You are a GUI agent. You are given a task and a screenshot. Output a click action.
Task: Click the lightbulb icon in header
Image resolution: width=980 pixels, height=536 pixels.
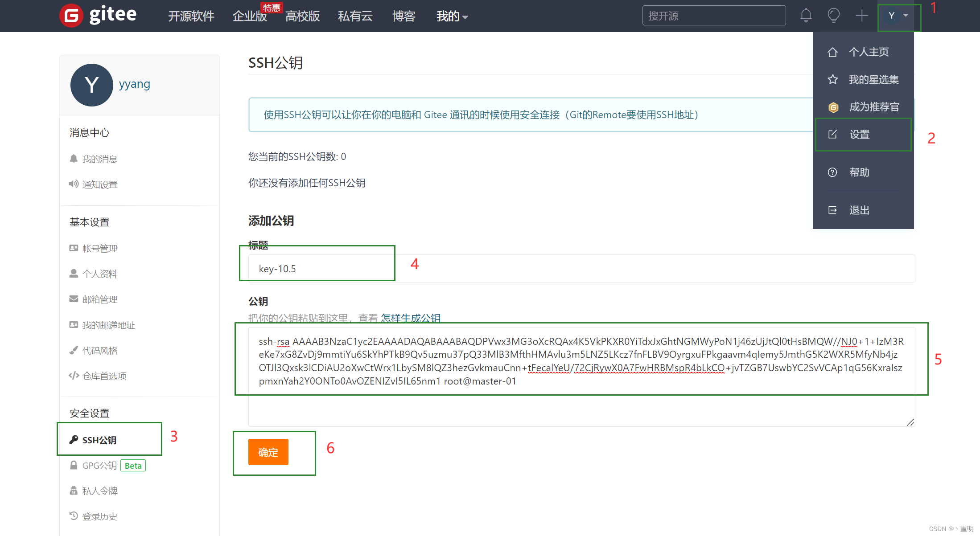pos(833,16)
